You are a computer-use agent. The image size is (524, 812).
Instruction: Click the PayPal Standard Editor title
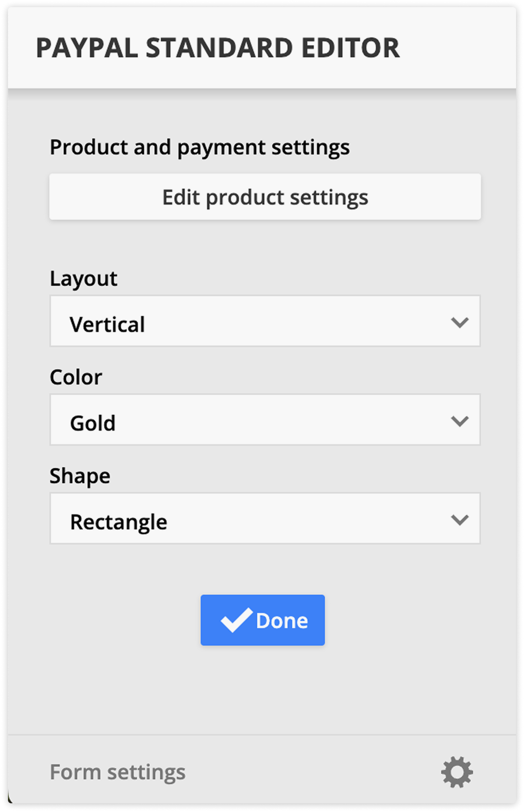218,48
